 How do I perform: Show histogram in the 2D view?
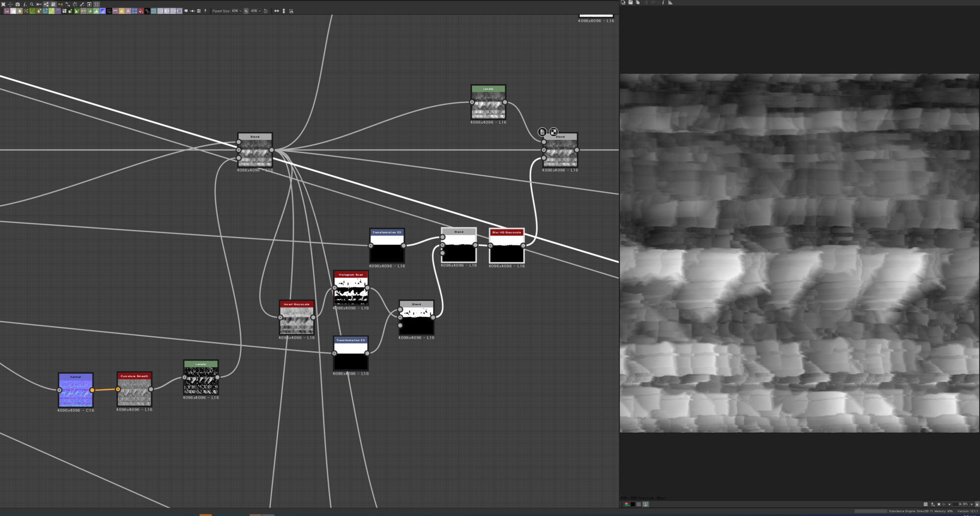(670, 2)
